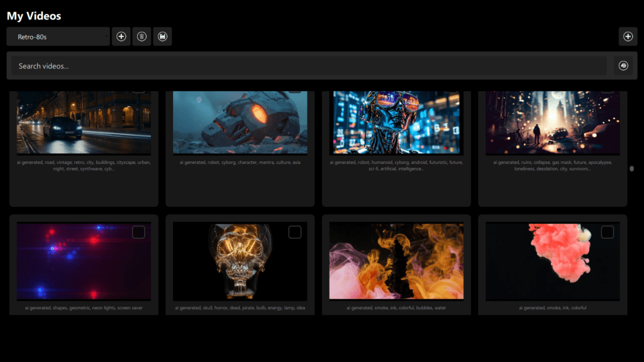Click the plus icon beside the Retro-80s dropdown
This screenshot has height=362, width=644.
(x=121, y=36)
